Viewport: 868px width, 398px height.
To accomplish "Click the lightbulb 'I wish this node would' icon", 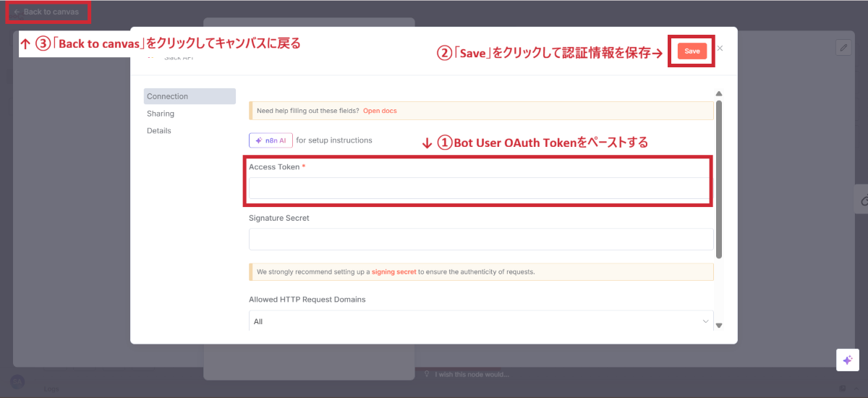I will click(x=427, y=374).
